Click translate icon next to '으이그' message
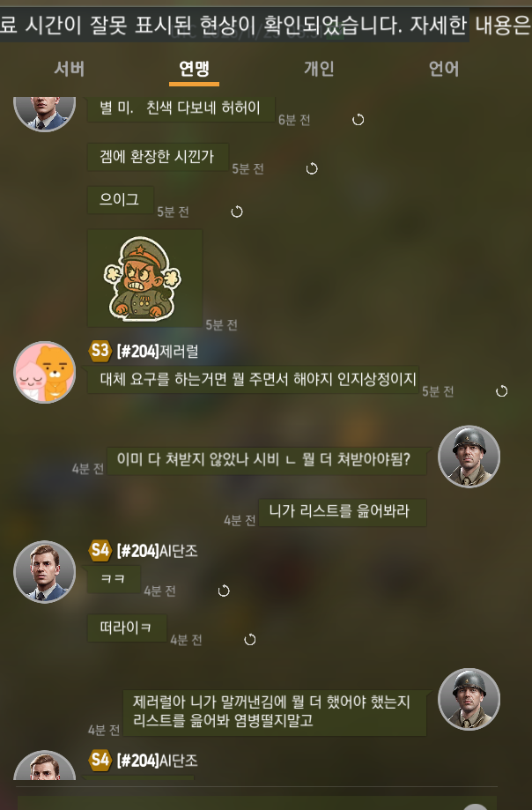 pos(237,212)
